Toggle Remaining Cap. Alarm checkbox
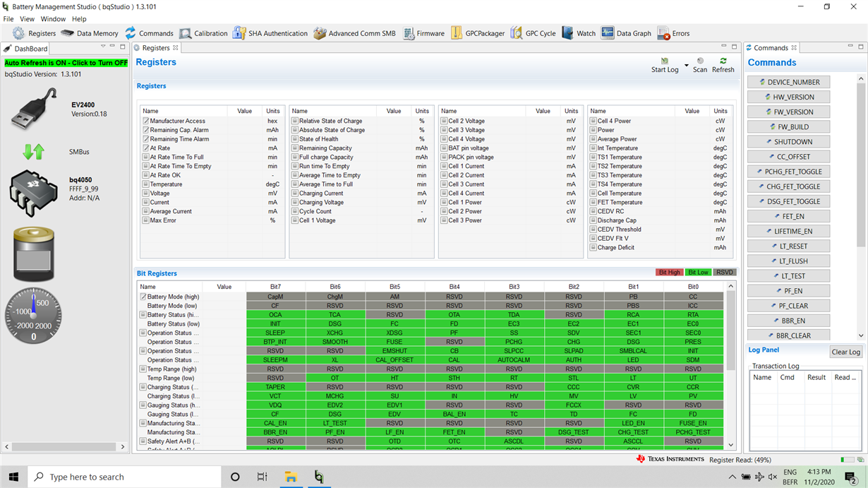This screenshot has width=868, height=488. [145, 130]
